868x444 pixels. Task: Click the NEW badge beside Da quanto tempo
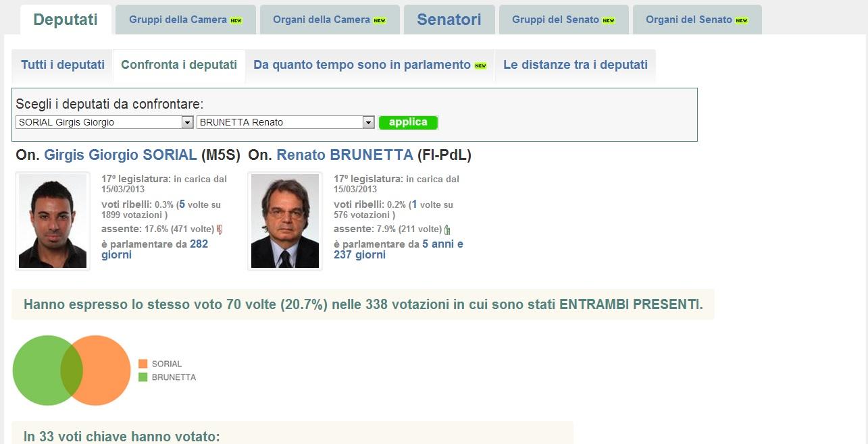(480, 65)
